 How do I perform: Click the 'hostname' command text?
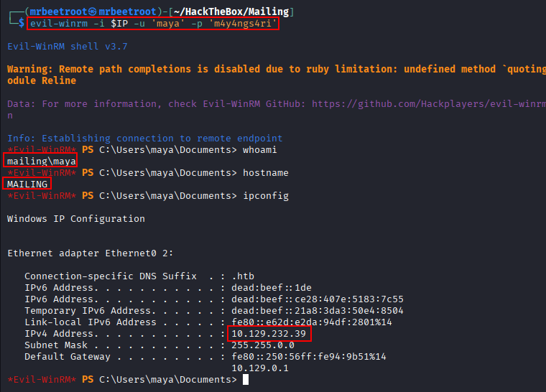click(x=266, y=173)
